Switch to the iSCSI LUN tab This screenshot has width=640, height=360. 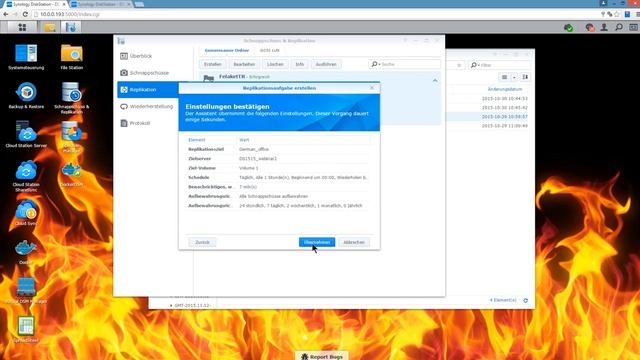click(x=269, y=50)
